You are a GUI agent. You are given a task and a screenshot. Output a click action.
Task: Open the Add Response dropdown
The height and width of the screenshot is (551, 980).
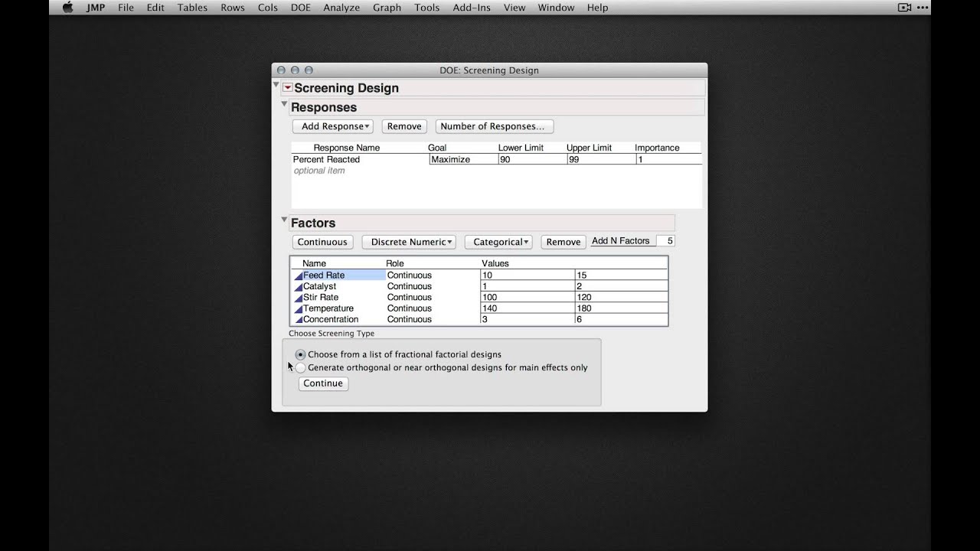(x=332, y=126)
